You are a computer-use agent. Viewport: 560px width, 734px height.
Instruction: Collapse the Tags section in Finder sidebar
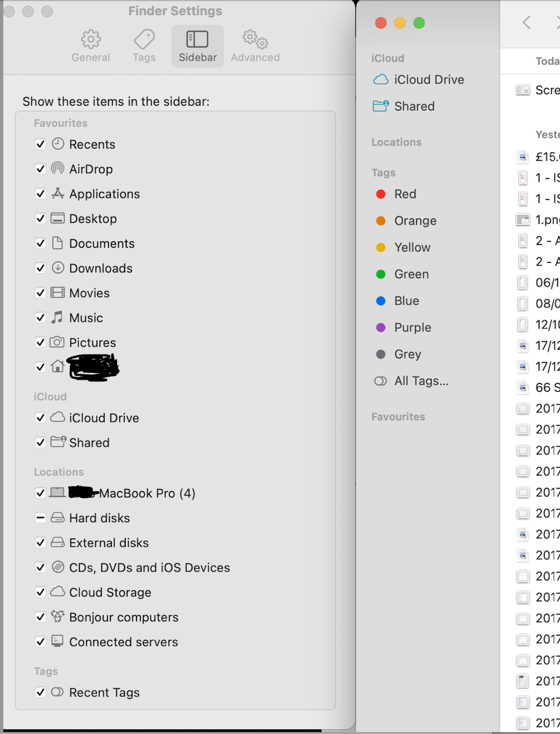383,172
